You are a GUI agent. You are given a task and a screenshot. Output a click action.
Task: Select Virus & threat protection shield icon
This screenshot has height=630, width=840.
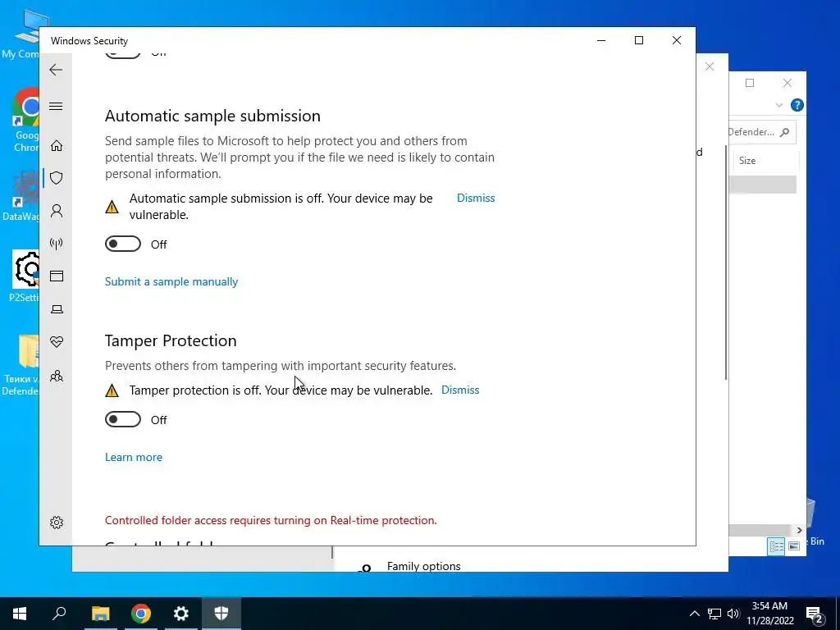(x=57, y=178)
